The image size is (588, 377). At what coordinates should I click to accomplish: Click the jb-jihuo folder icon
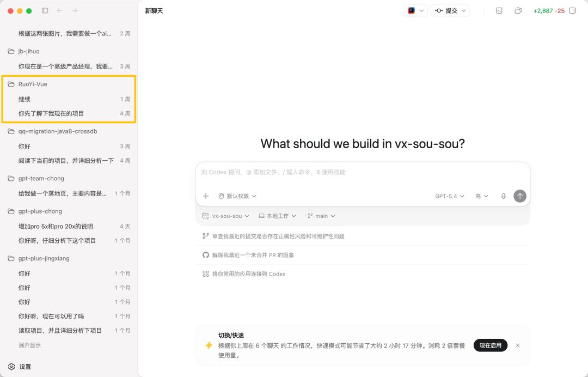coord(11,51)
